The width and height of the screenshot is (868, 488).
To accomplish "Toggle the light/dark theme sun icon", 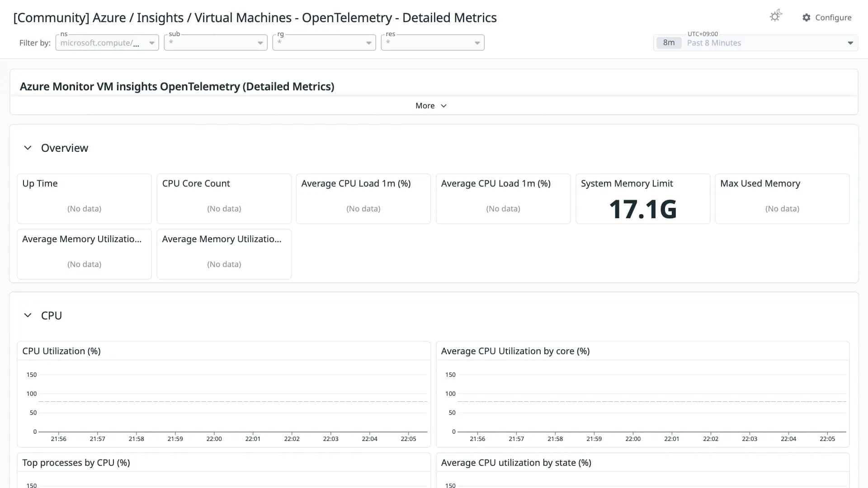I will point(776,16).
